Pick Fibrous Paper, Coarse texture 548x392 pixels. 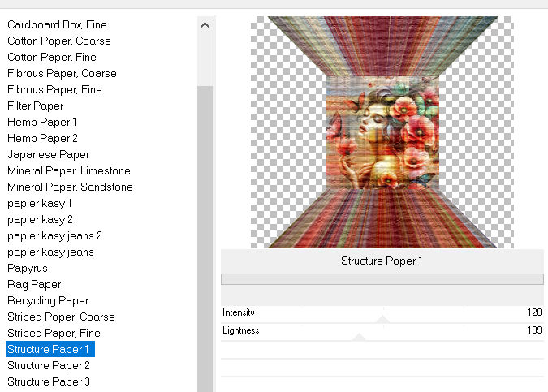click(x=62, y=73)
